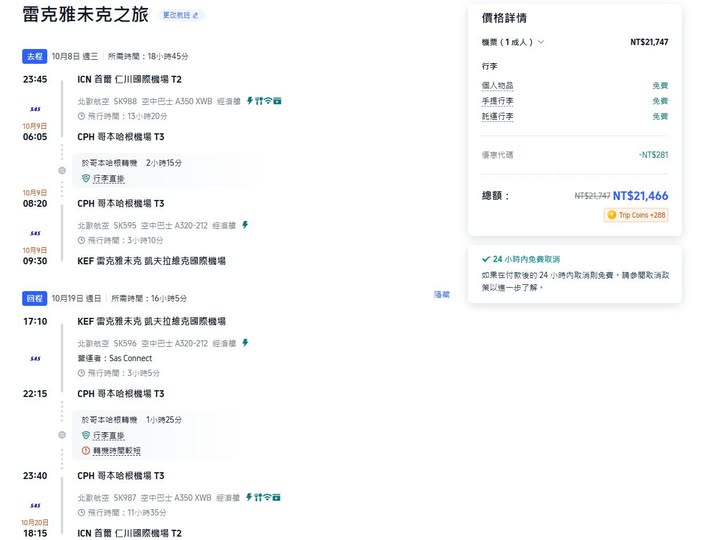
Task: Open the 託運行李 checked baggage info link
Action: [x=497, y=116]
